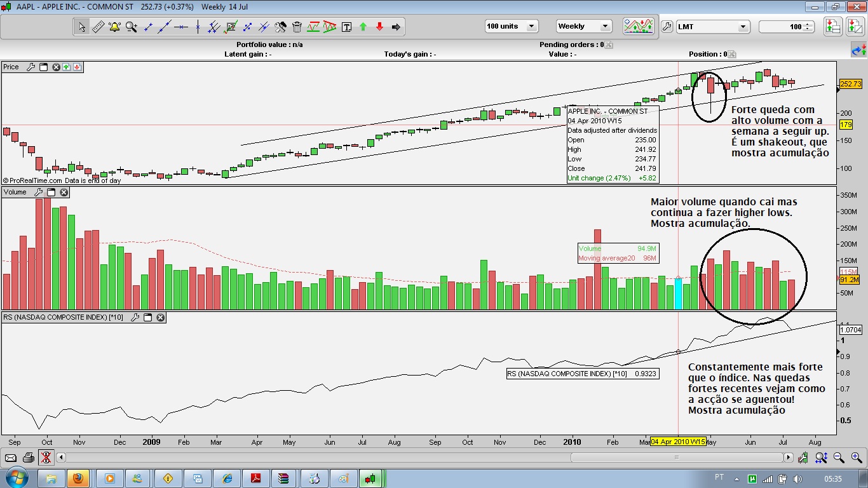Click the RS panel window icon
Image resolution: width=868 pixels, height=488 pixels.
[148, 317]
